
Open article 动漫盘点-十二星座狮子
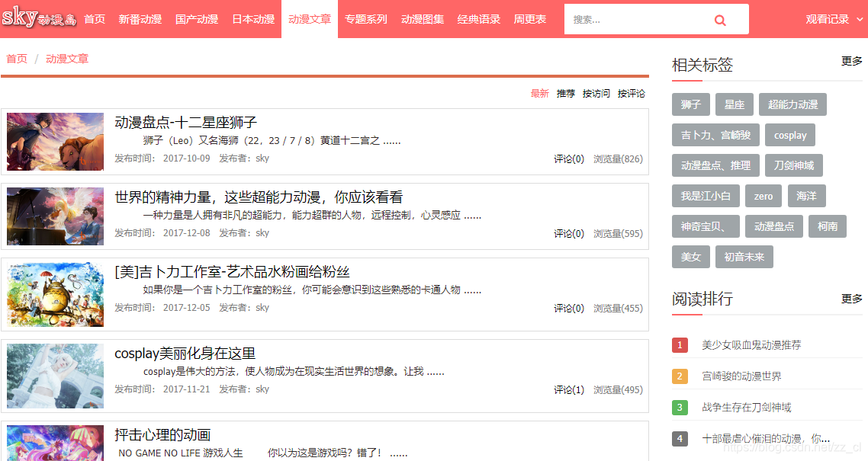[x=185, y=122]
